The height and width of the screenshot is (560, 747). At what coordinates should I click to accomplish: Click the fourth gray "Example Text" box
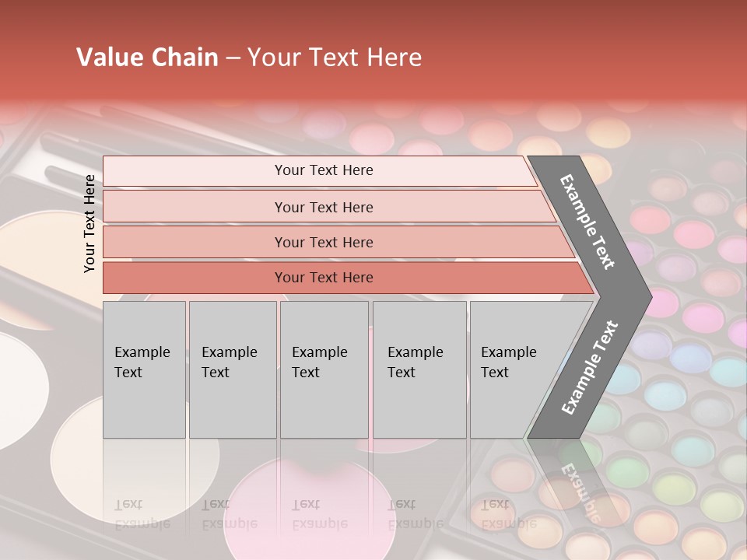(x=419, y=369)
